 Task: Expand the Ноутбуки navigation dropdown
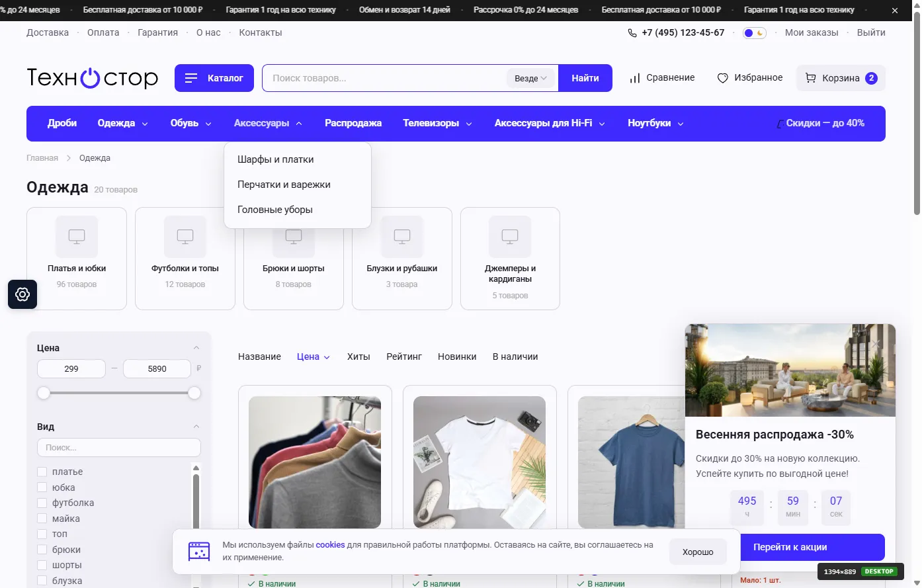[655, 123]
